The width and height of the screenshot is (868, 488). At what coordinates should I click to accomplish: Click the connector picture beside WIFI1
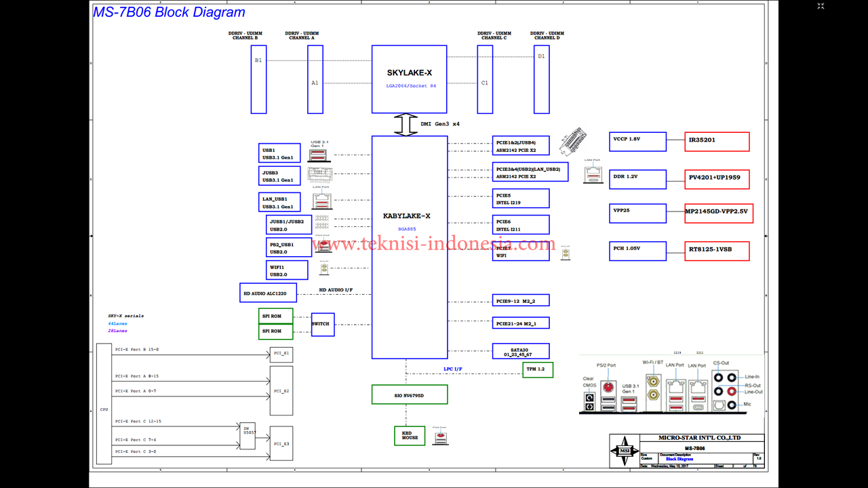click(324, 269)
